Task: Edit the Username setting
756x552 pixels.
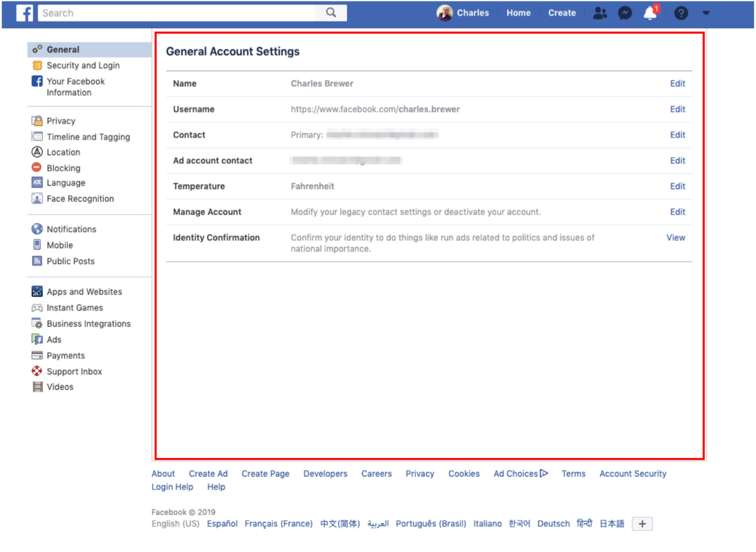Action: click(x=677, y=109)
